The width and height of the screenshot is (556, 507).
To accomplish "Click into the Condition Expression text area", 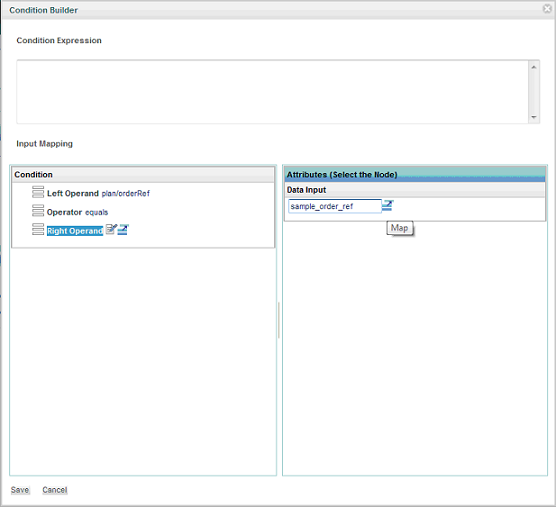I will click(272, 92).
